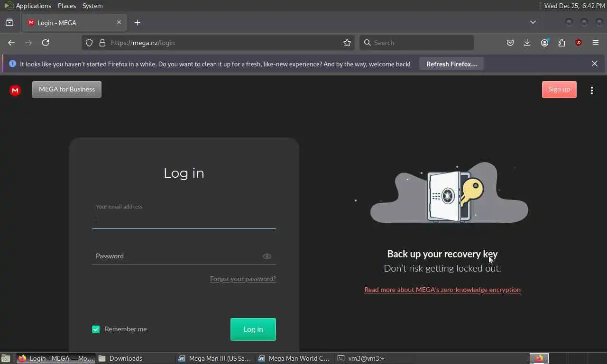Open MEGA for Business page
Viewport: 607px width, 364px height.
pyautogui.click(x=67, y=90)
